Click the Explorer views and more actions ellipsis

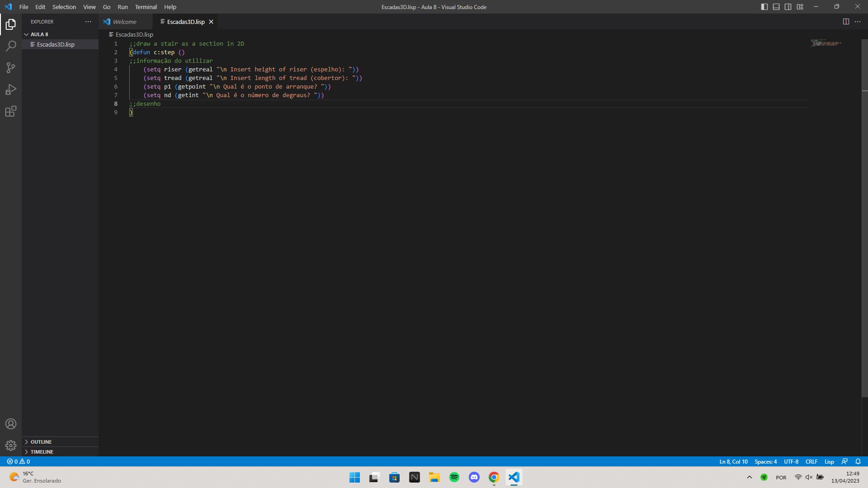click(88, 22)
